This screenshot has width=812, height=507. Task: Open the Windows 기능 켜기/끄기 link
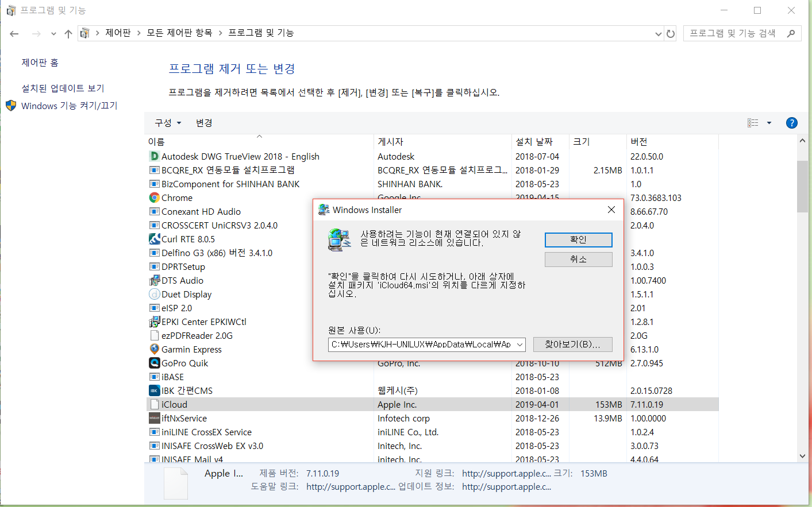(x=69, y=106)
